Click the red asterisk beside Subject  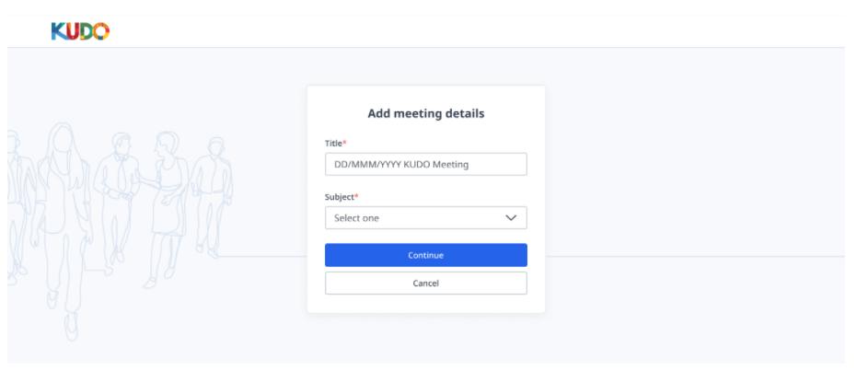356,196
